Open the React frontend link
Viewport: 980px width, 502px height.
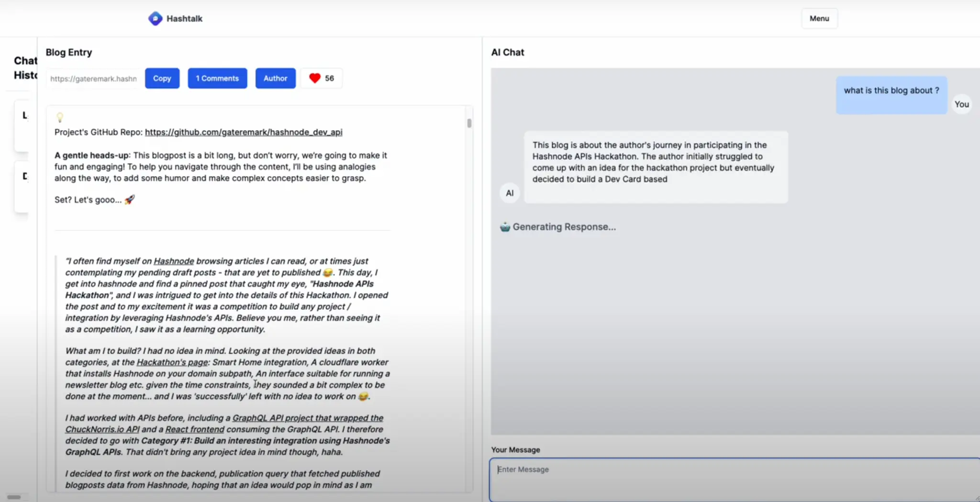click(x=195, y=429)
